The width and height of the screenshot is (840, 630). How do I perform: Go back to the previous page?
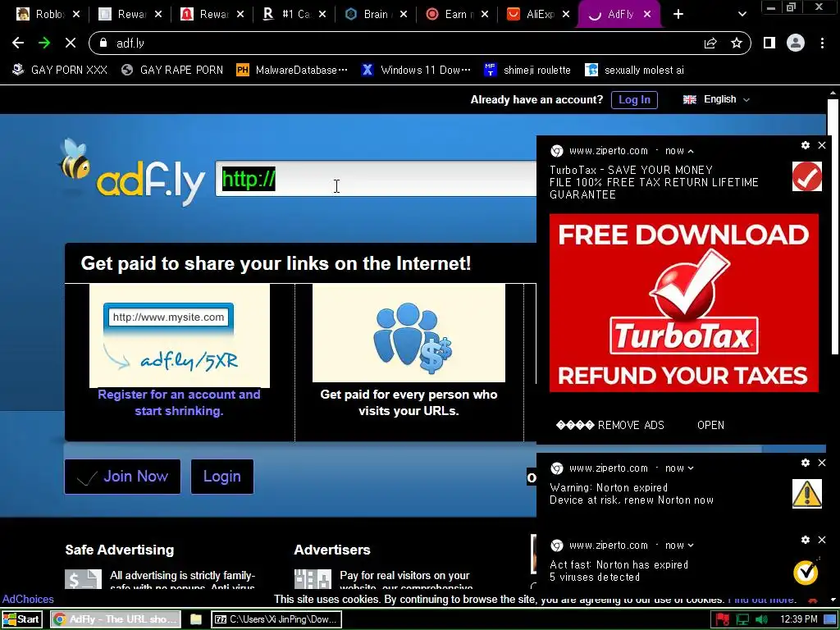(18, 43)
